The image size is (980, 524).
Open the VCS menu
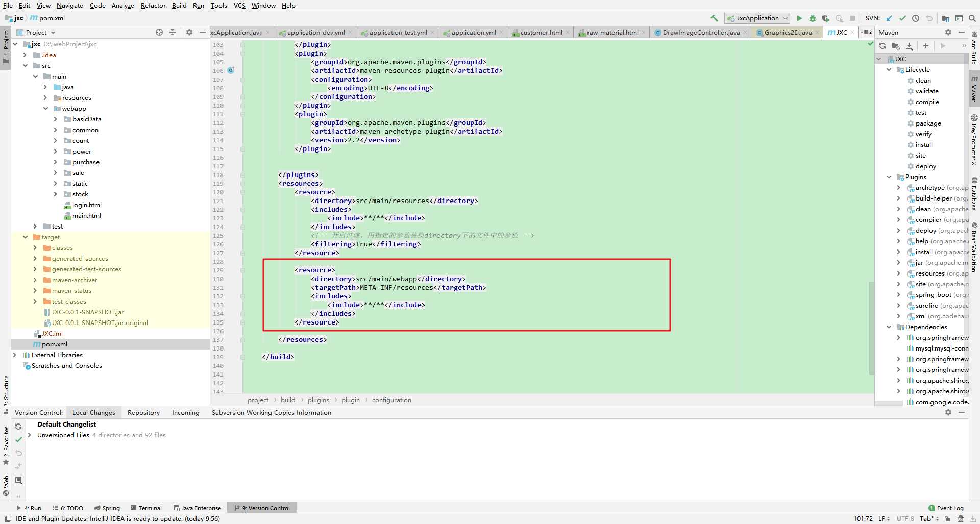click(x=239, y=5)
